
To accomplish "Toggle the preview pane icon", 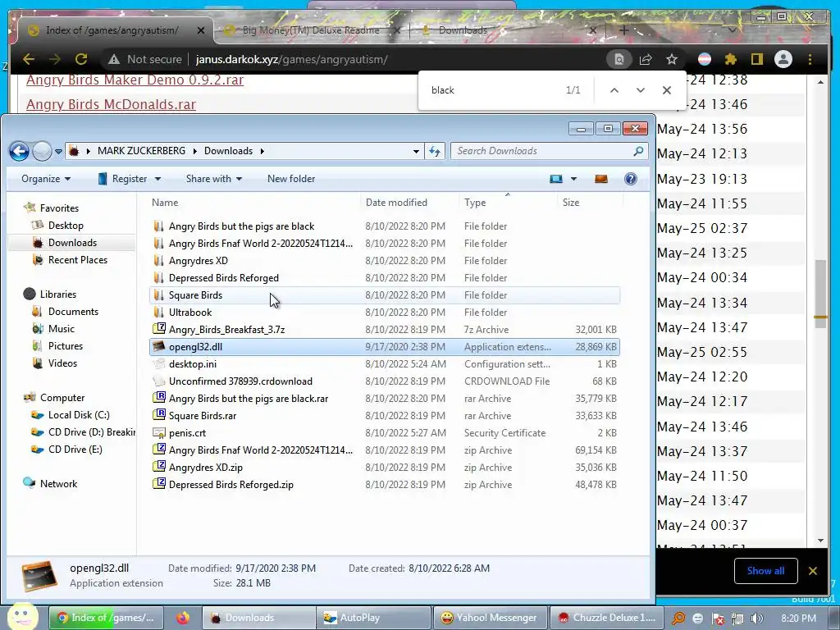I will pyautogui.click(x=601, y=179).
